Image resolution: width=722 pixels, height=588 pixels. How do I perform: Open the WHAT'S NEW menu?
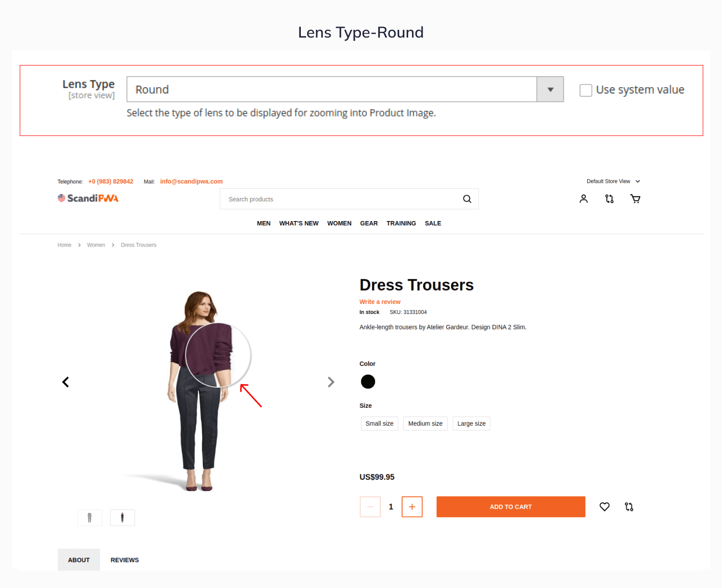tap(299, 223)
